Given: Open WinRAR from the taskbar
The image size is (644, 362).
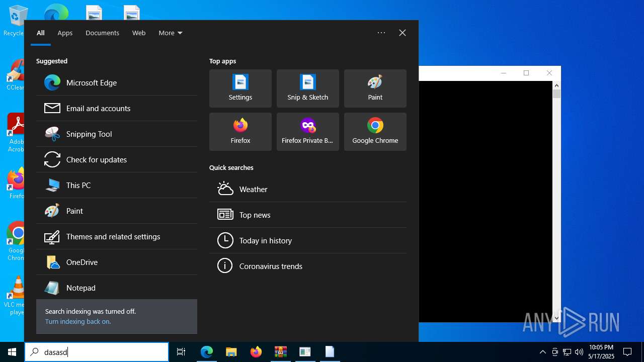Looking at the screenshot, I should (x=280, y=352).
